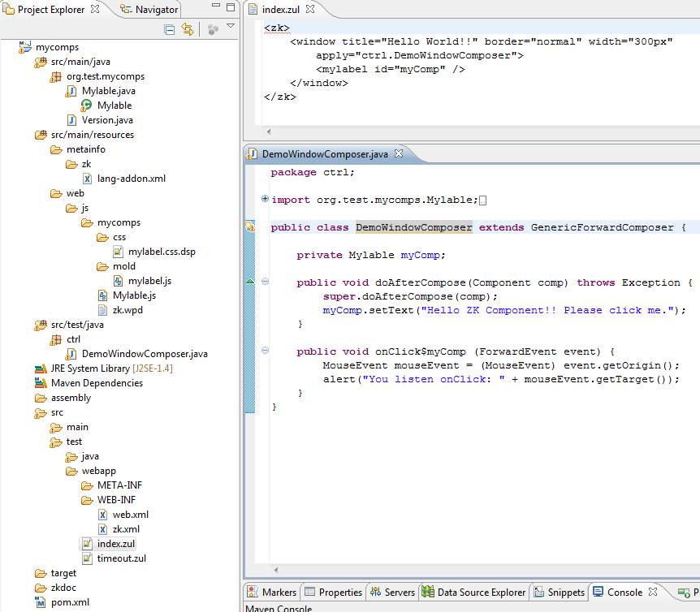Open lang-addon.xml file

click(x=132, y=179)
